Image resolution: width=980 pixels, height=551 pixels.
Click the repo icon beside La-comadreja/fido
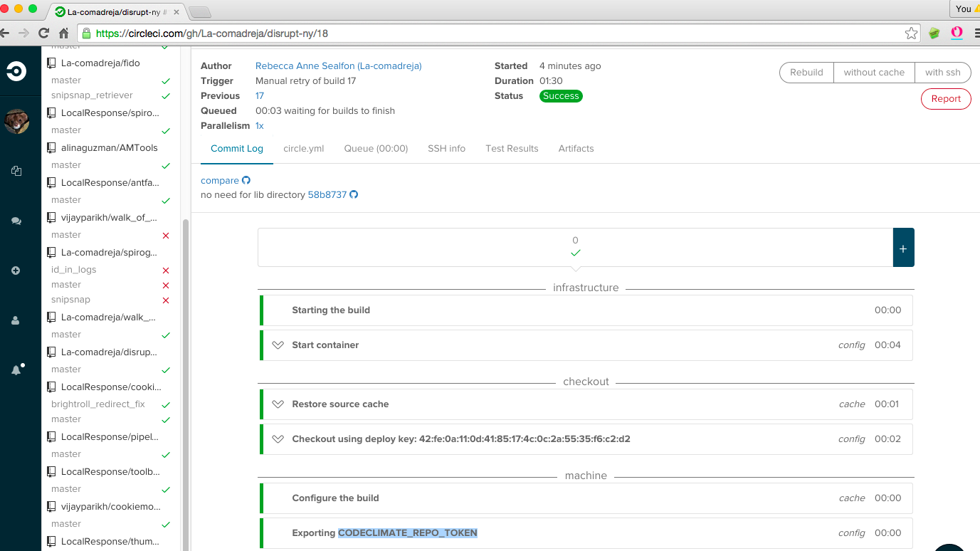tap(51, 63)
